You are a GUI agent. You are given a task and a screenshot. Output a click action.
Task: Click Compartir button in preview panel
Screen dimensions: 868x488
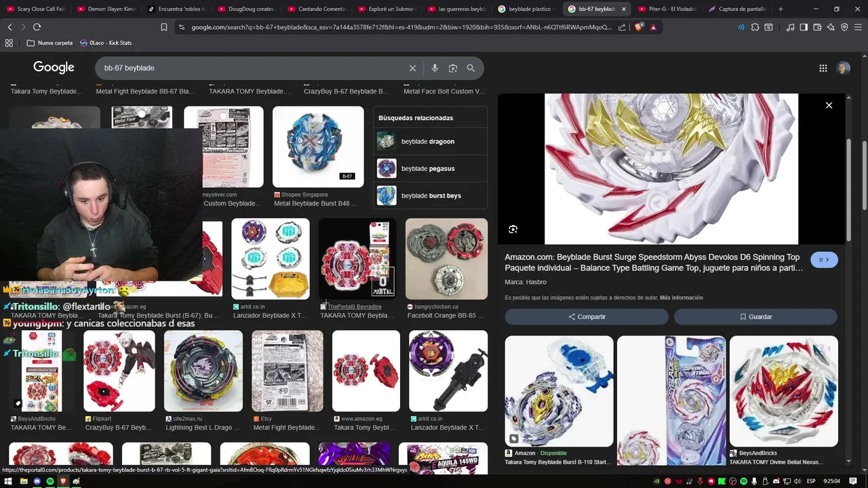click(x=587, y=317)
